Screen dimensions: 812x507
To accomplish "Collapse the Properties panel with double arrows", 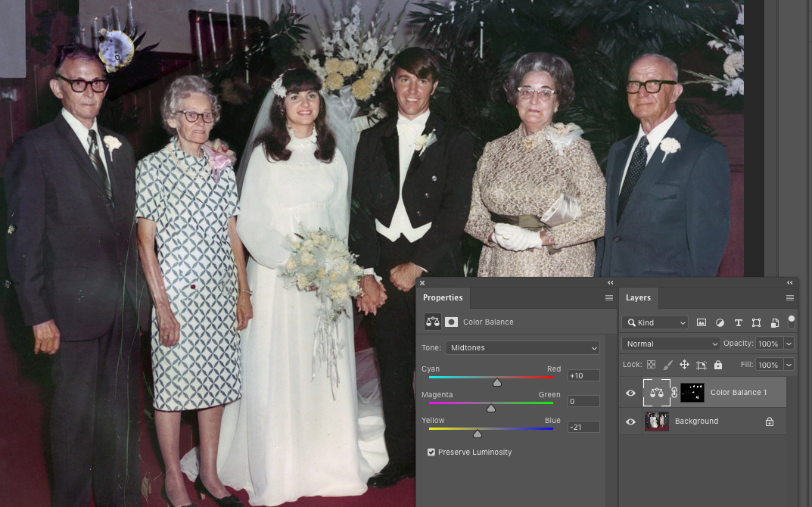I will point(611,283).
